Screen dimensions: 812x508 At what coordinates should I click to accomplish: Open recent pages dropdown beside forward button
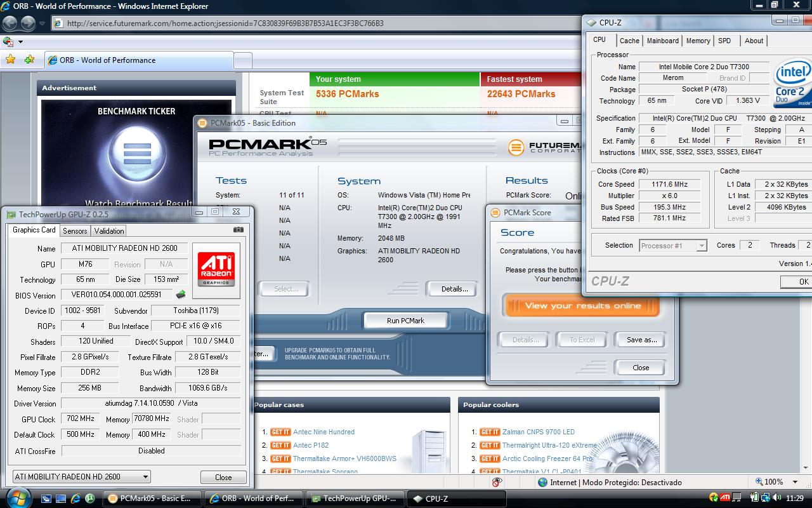tap(43, 23)
